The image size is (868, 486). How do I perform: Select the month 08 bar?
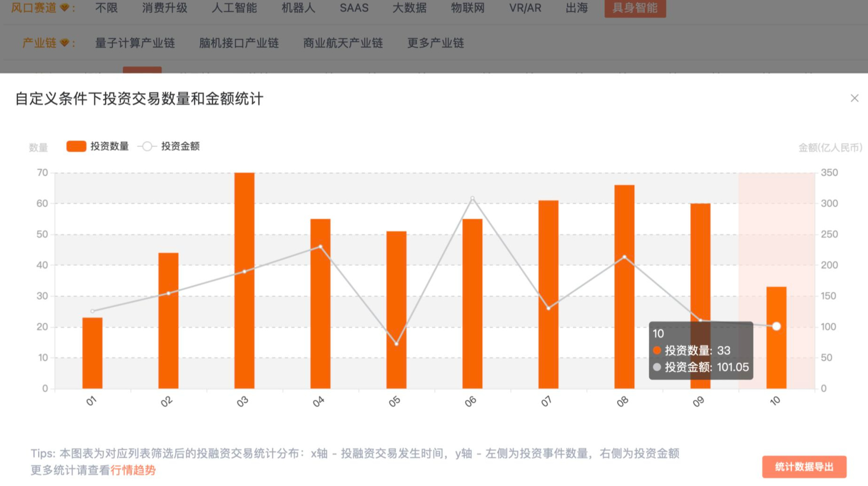click(x=624, y=287)
